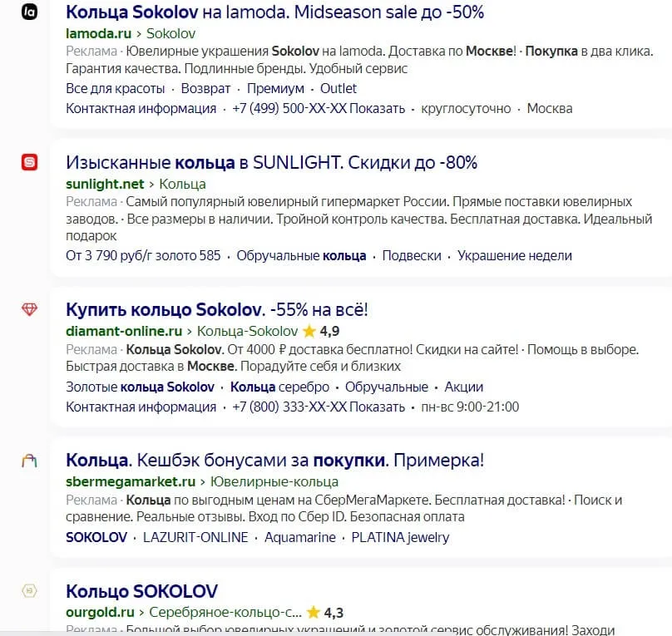Click the ourgold.ru logo badge
The width and height of the screenshot is (672, 636).
tap(29, 590)
